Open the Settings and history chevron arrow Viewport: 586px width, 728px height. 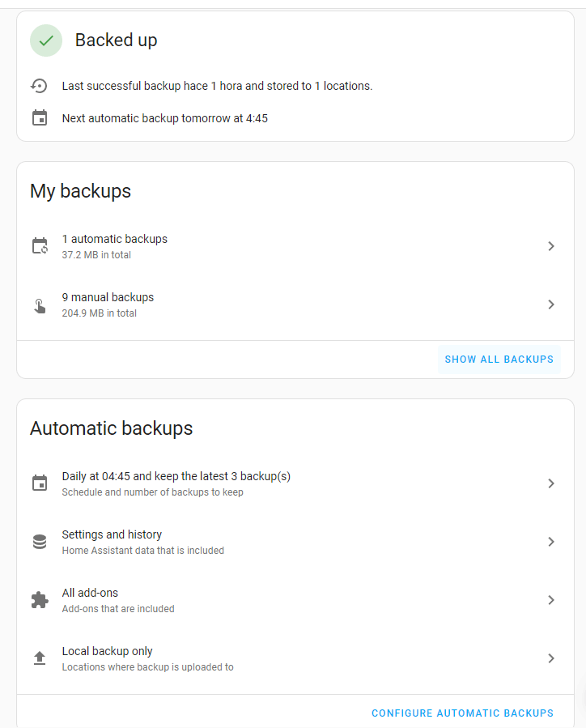click(x=550, y=542)
